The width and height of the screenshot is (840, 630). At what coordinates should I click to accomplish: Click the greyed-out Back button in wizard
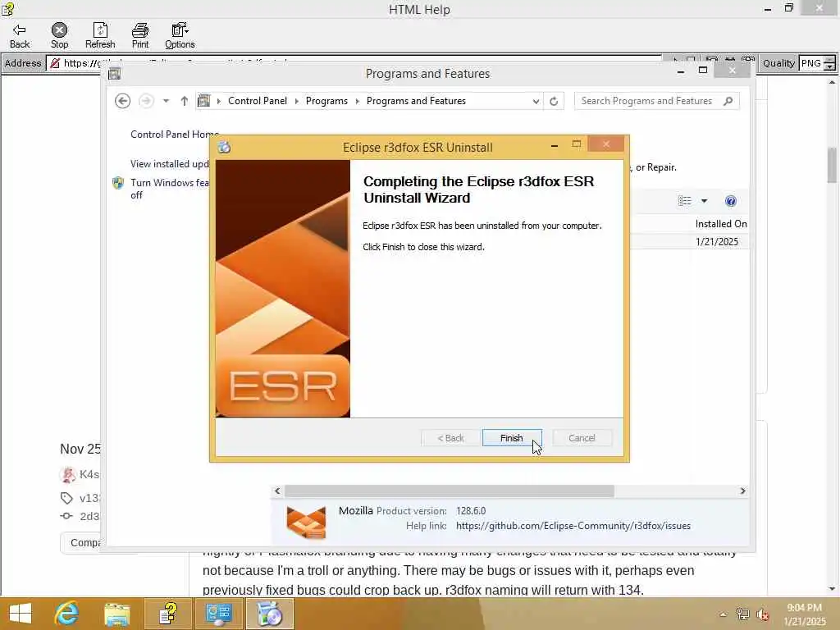click(450, 438)
